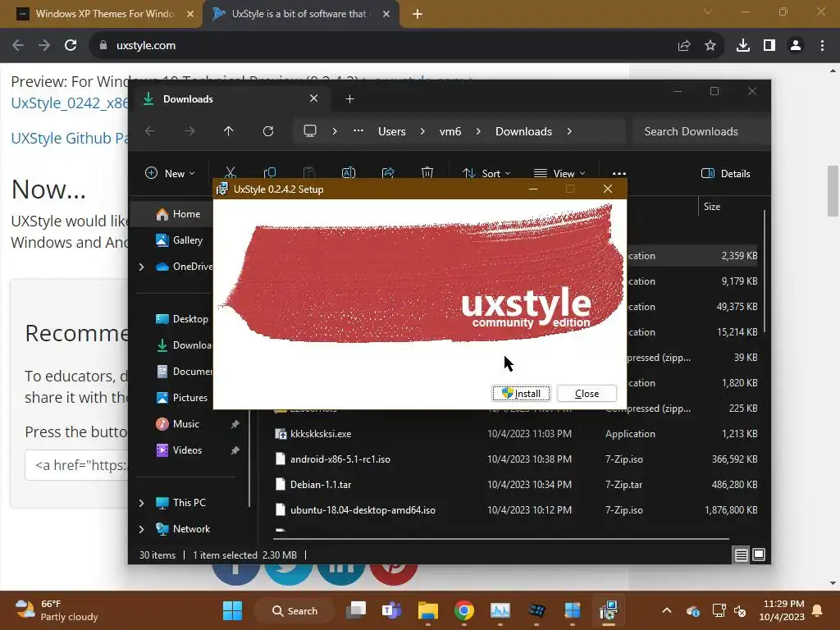Open View dropdown in Explorer
Image resolution: width=840 pixels, height=630 pixels.
pos(559,173)
